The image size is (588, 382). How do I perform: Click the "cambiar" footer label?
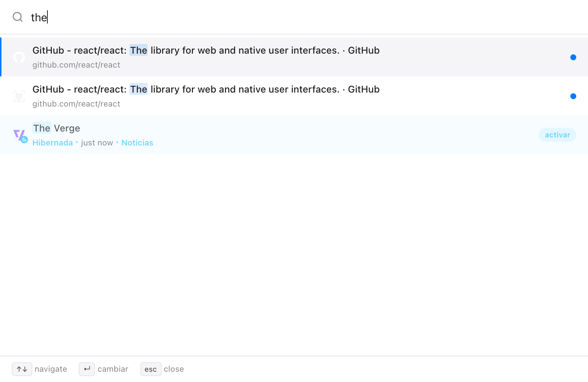point(113,369)
